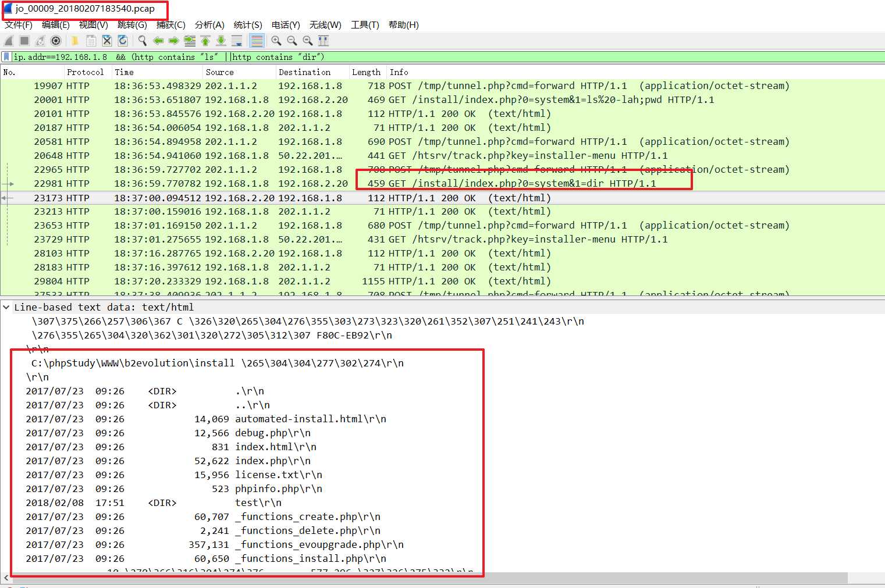885x588 pixels.
Task: Open the 帮助(H) menu
Action: tap(404, 24)
